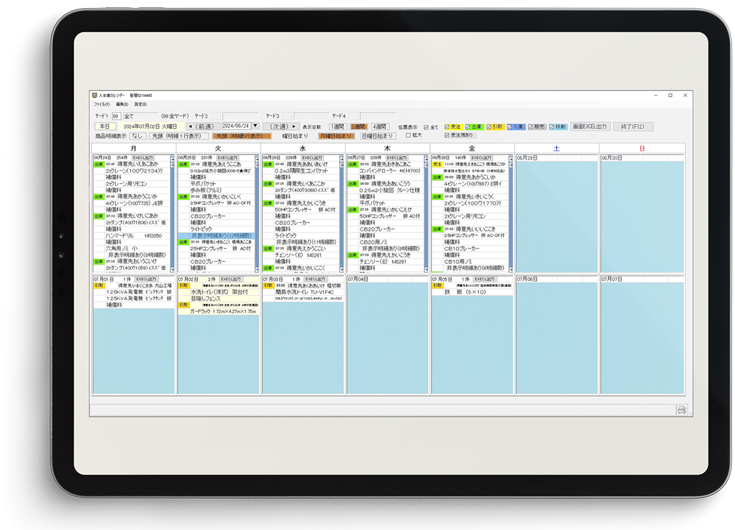
Task: Select 先頭(明細1行表示) option
Action: click(179, 136)
